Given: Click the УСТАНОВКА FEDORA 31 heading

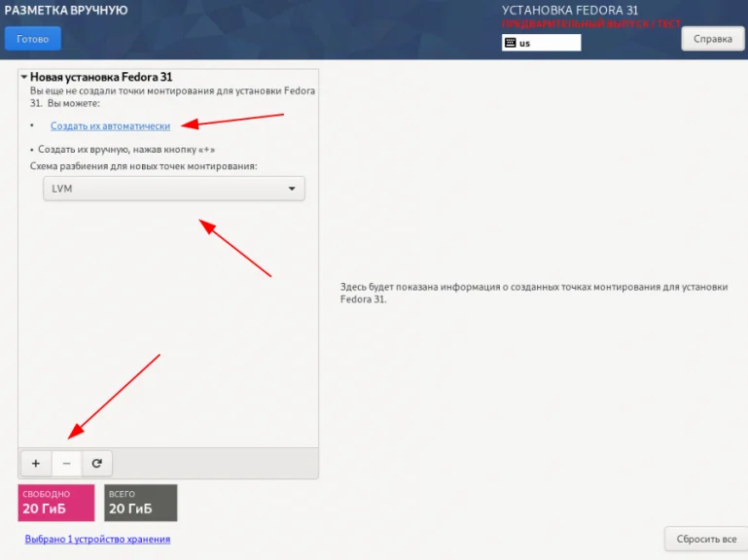Looking at the screenshot, I should pos(570,10).
